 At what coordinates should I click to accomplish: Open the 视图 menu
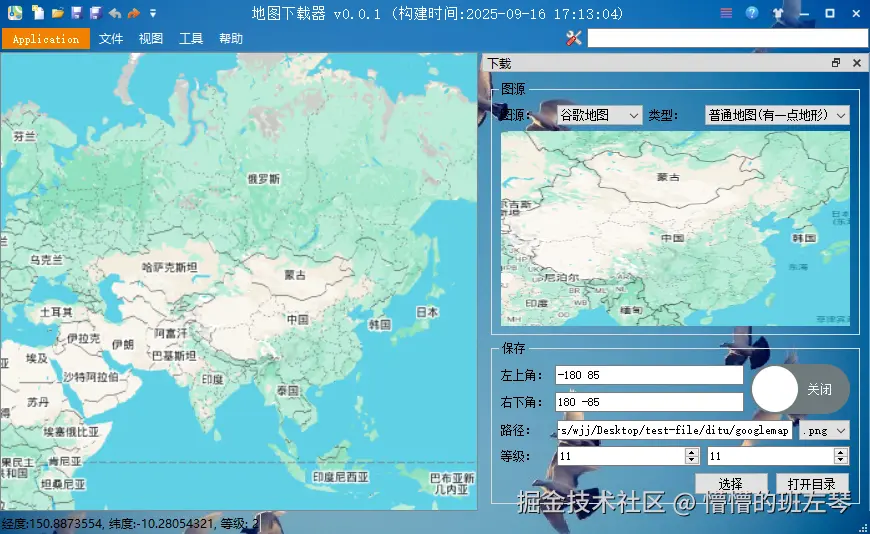[151, 39]
